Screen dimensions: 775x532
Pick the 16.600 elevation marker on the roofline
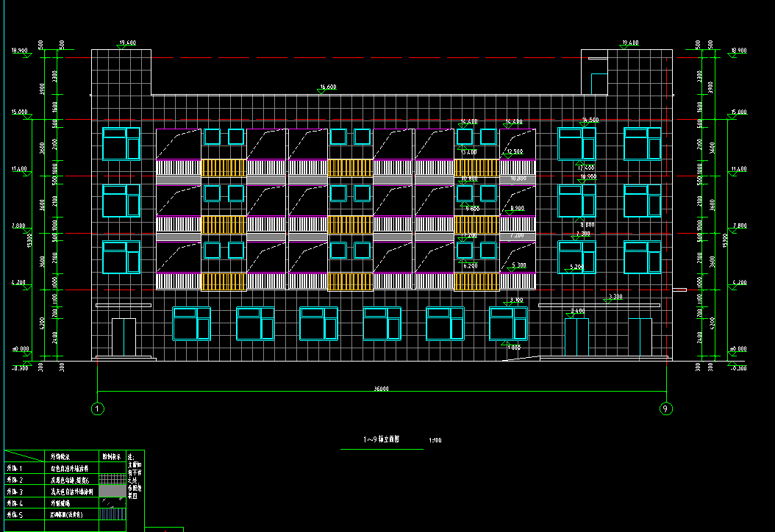[327, 87]
